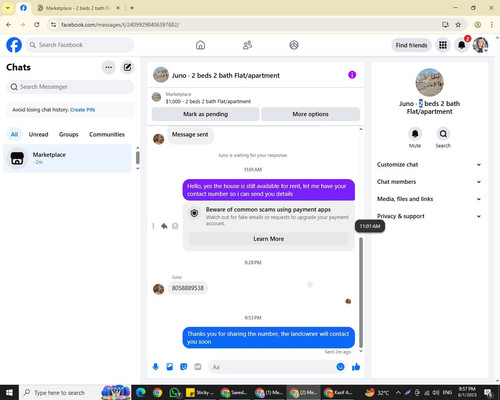Viewport: 500px width, 400px height.
Task: Click Find friends button
Action: click(411, 45)
